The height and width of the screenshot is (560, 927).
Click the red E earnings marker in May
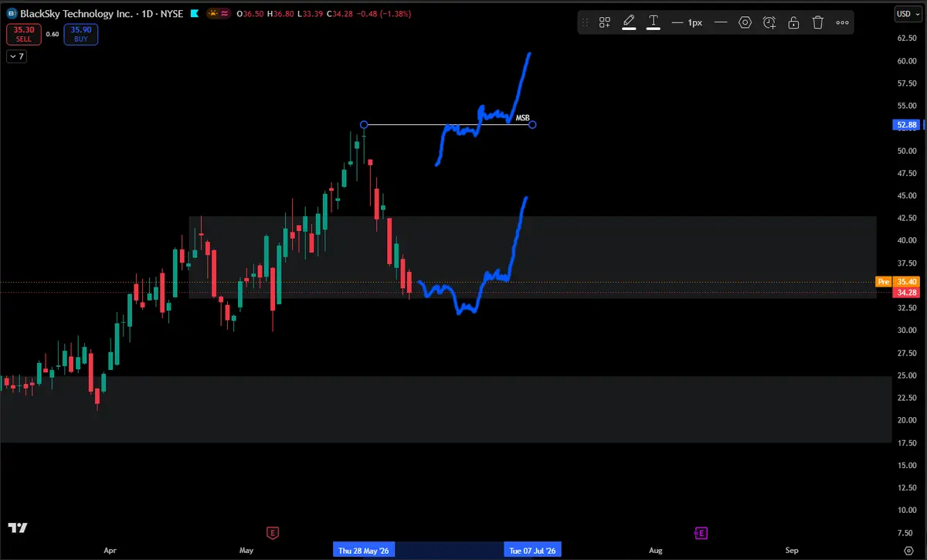pos(272,532)
